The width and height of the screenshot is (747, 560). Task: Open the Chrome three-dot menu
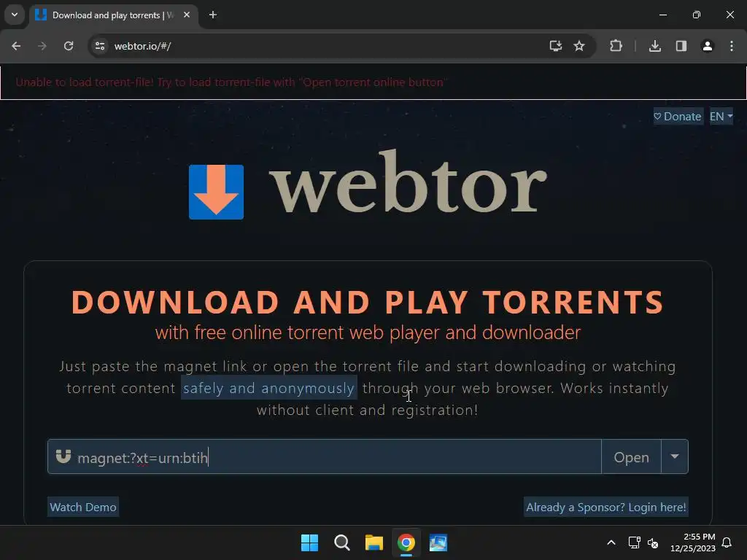[x=732, y=46]
